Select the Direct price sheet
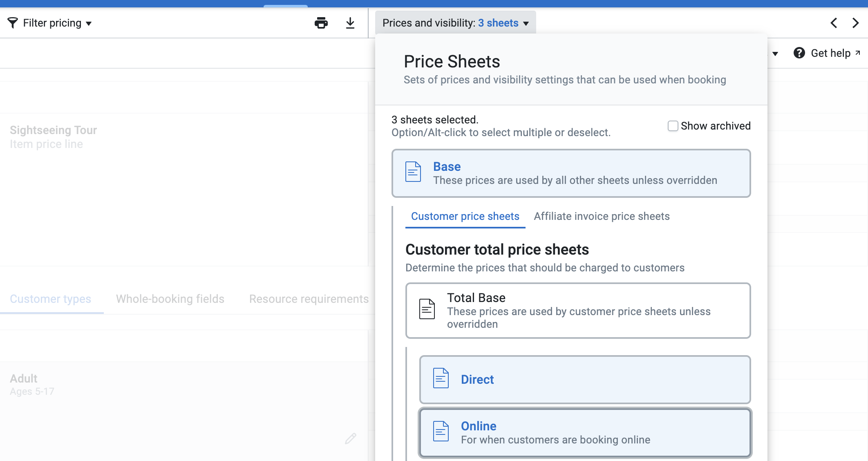The height and width of the screenshot is (461, 868). [585, 380]
